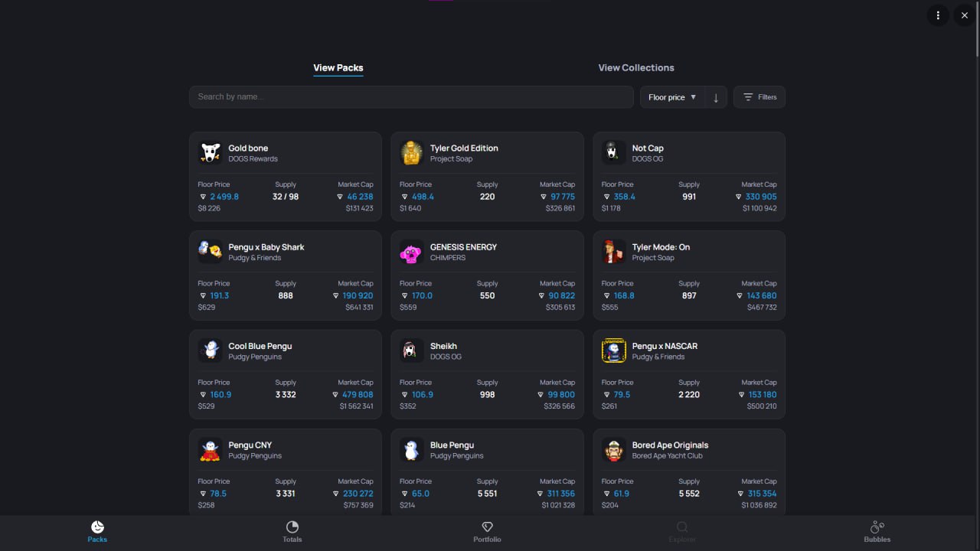Click Blue Pengu floor price 65.0
980x551 pixels.
(x=420, y=494)
